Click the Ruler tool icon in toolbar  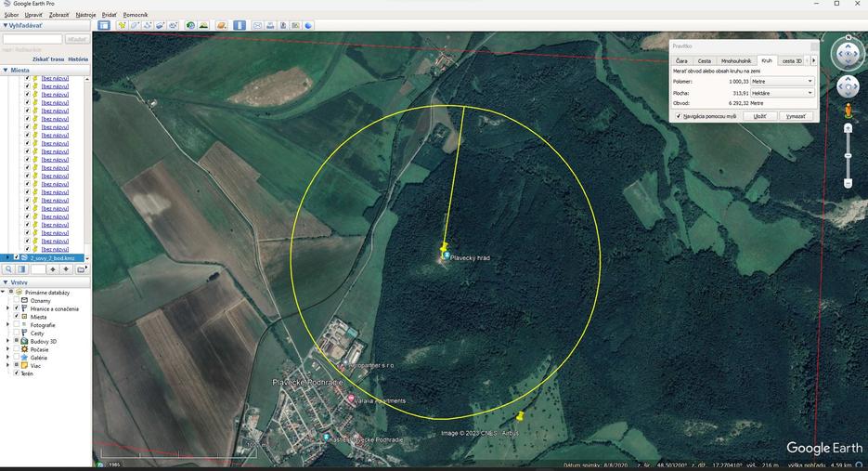[240, 25]
